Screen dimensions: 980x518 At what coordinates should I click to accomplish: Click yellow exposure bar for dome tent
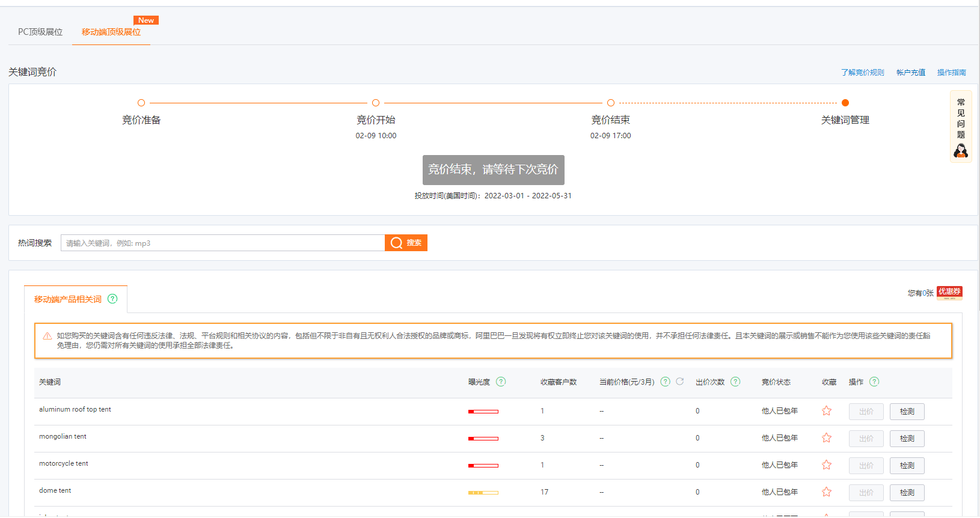point(483,493)
